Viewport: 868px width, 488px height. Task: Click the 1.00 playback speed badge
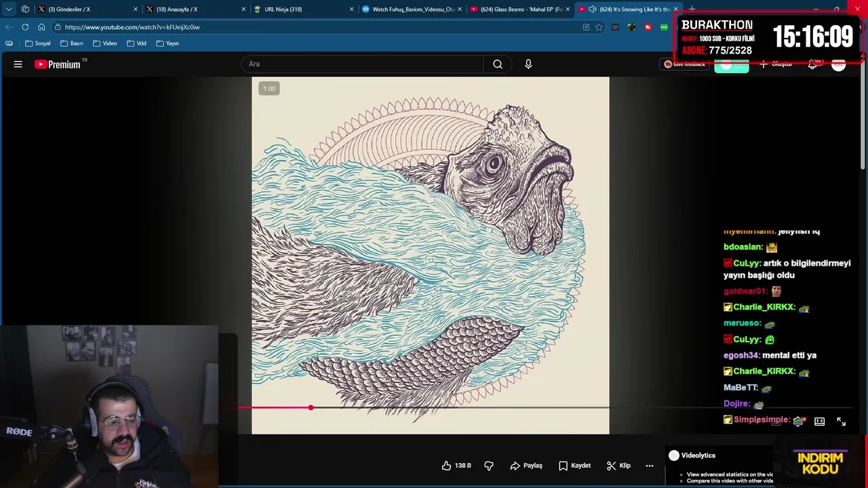pos(269,89)
